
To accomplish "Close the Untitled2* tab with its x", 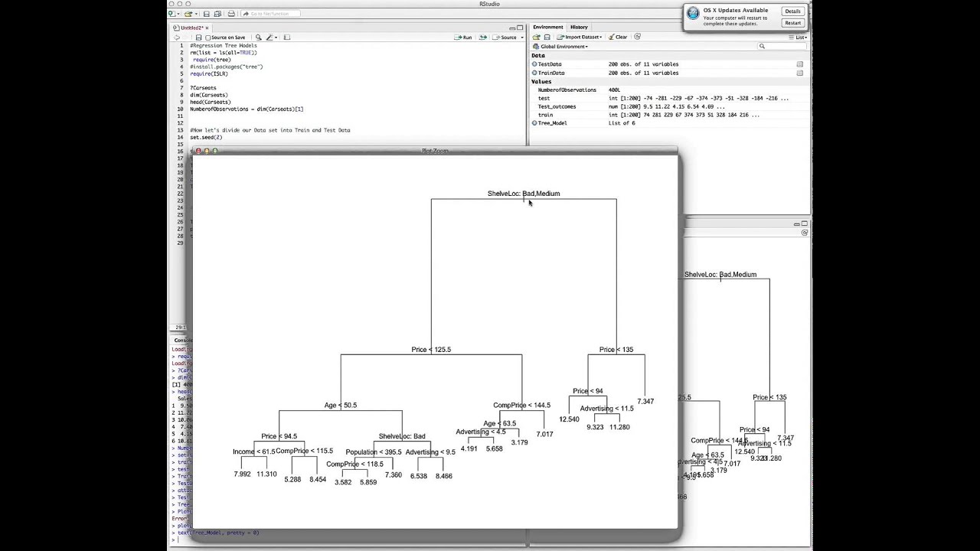I will (207, 28).
